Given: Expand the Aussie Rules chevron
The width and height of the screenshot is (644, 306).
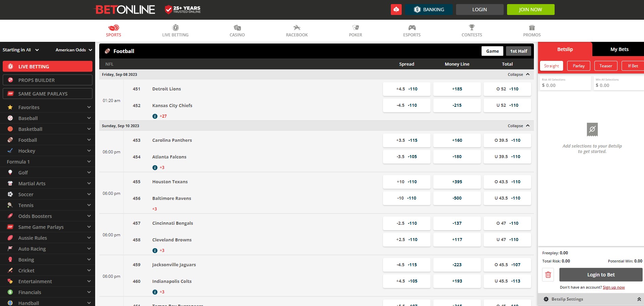Looking at the screenshot, I should tap(89, 238).
